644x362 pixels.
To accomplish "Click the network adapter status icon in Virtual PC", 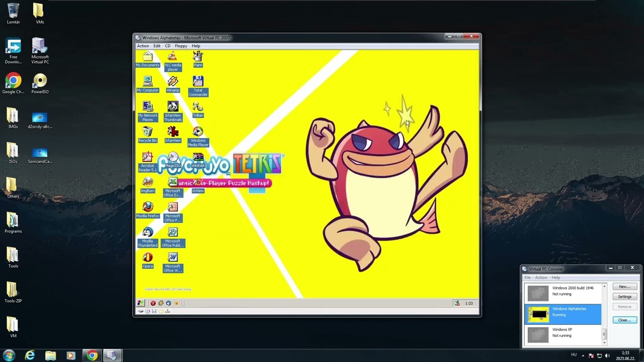I will coord(168,311).
